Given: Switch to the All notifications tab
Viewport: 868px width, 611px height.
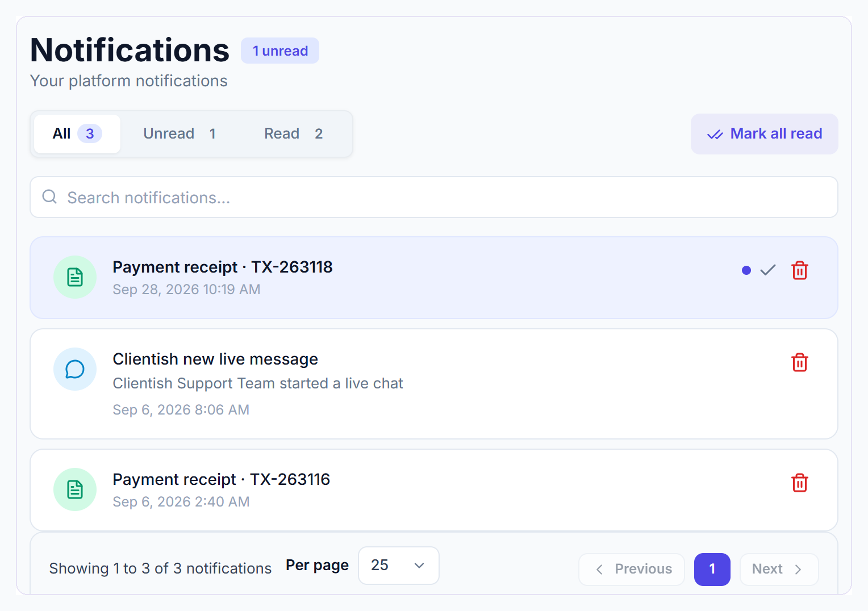Looking at the screenshot, I should [77, 134].
